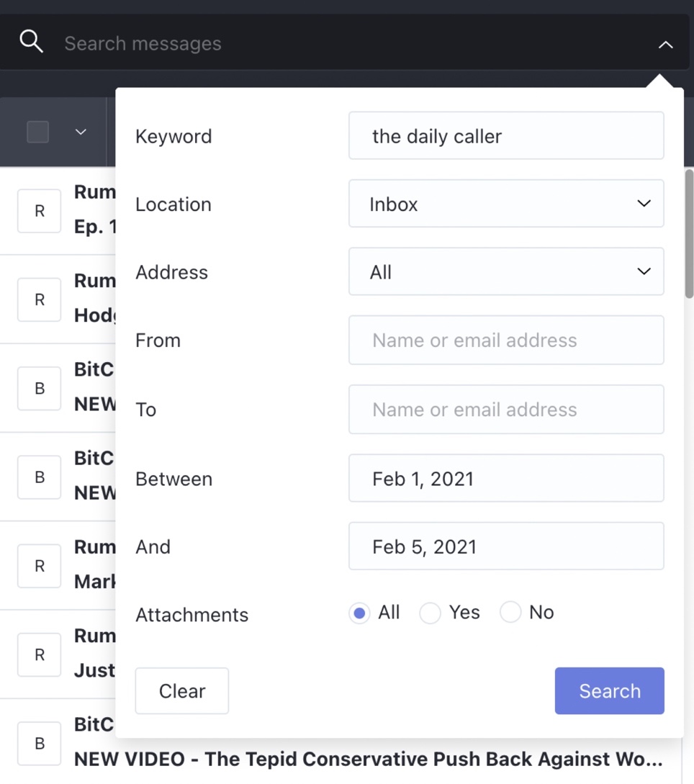The width and height of the screenshot is (694, 784).
Task: Click the B avatar beside the NEW VIDEO message
Action: (39, 744)
